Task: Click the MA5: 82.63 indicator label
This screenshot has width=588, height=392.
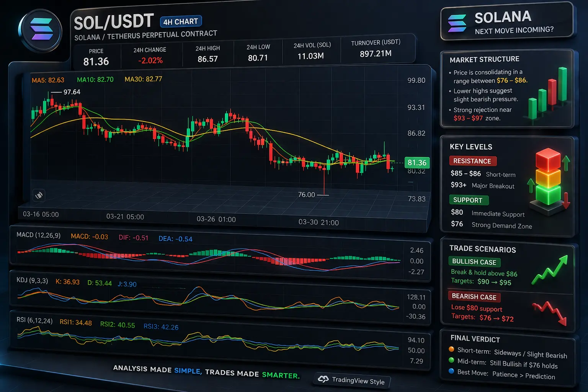Action: tap(48, 80)
